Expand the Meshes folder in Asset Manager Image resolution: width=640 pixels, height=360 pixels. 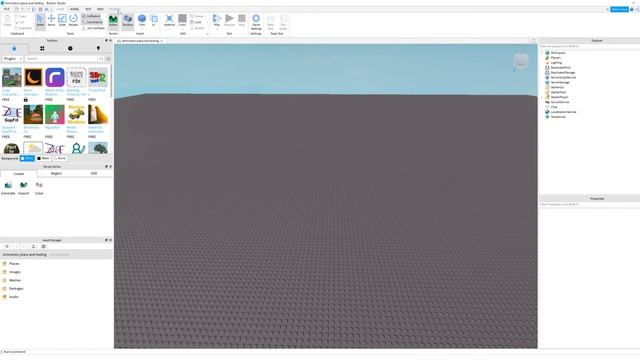point(11,280)
